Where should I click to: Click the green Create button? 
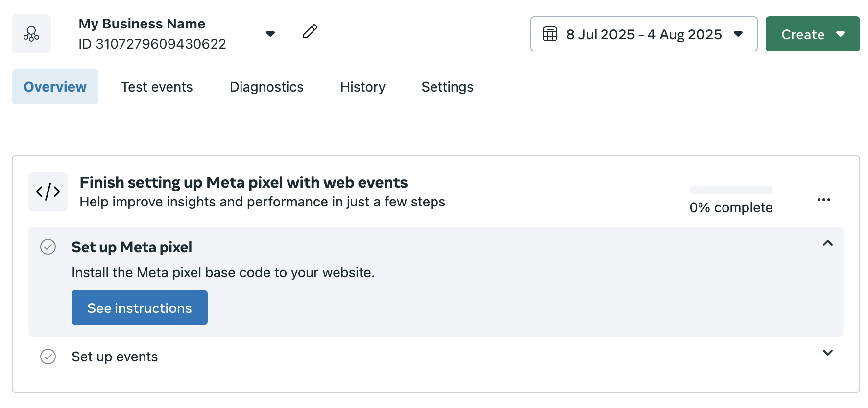pos(812,34)
